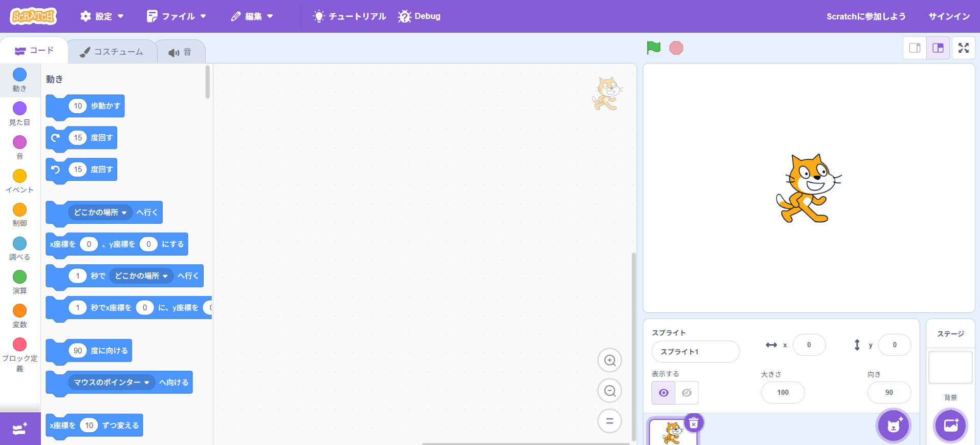
Task: Select the 音 sound category
Action: [x=19, y=147]
